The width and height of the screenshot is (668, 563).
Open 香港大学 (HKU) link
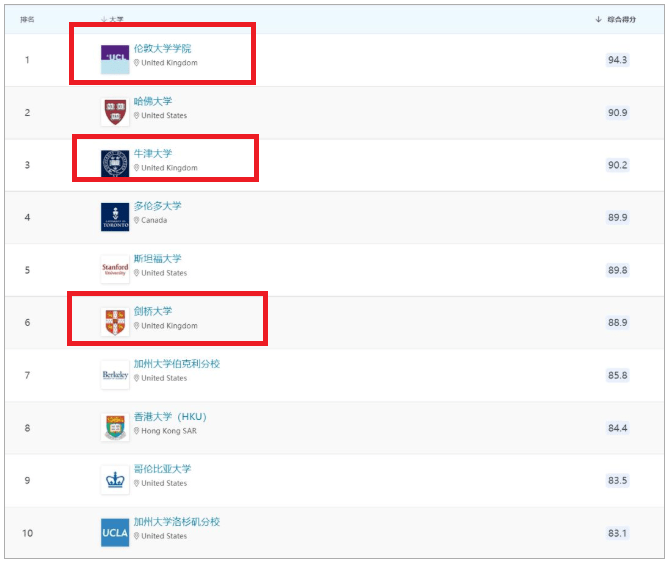[x=170, y=417]
